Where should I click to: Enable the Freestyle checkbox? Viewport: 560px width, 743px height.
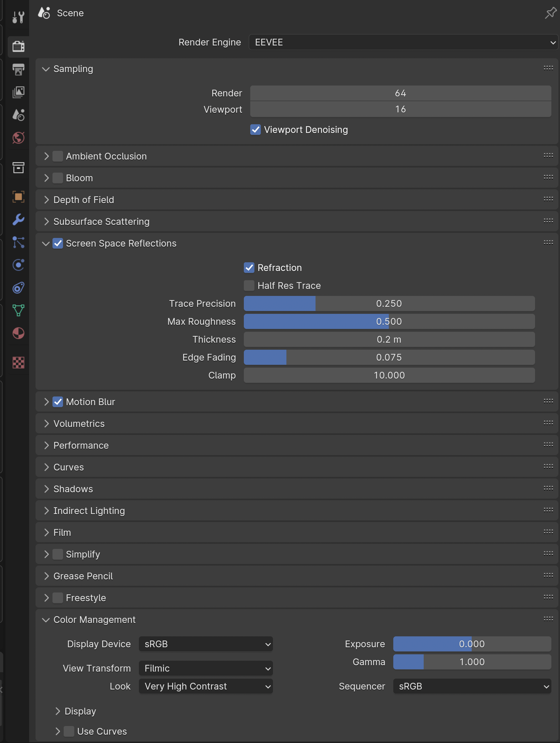click(x=58, y=598)
